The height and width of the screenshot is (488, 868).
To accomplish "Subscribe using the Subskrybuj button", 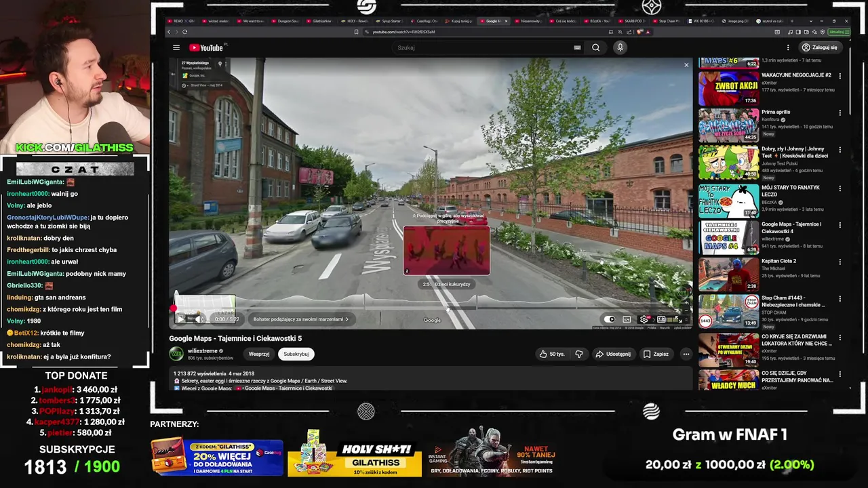I will pyautogui.click(x=296, y=354).
